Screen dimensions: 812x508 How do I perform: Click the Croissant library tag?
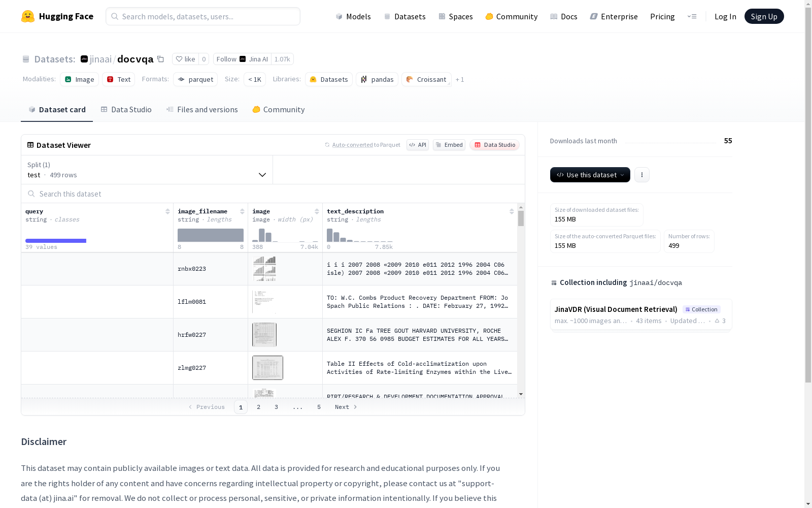pyautogui.click(x=426, y=79)
